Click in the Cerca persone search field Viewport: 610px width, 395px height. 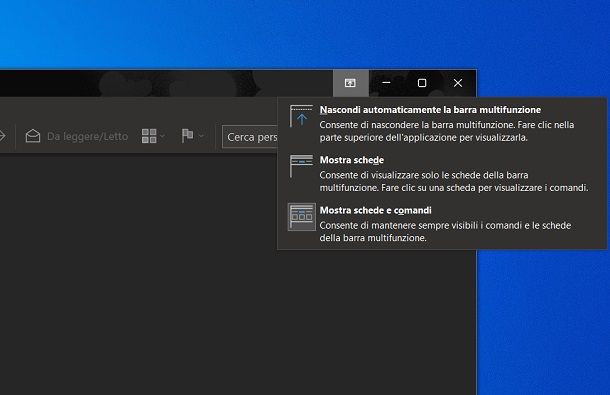click(x=250, y=137)
